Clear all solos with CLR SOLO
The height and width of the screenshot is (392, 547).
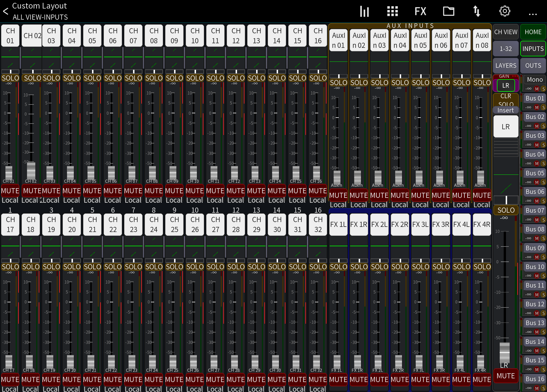click(506, 100)
